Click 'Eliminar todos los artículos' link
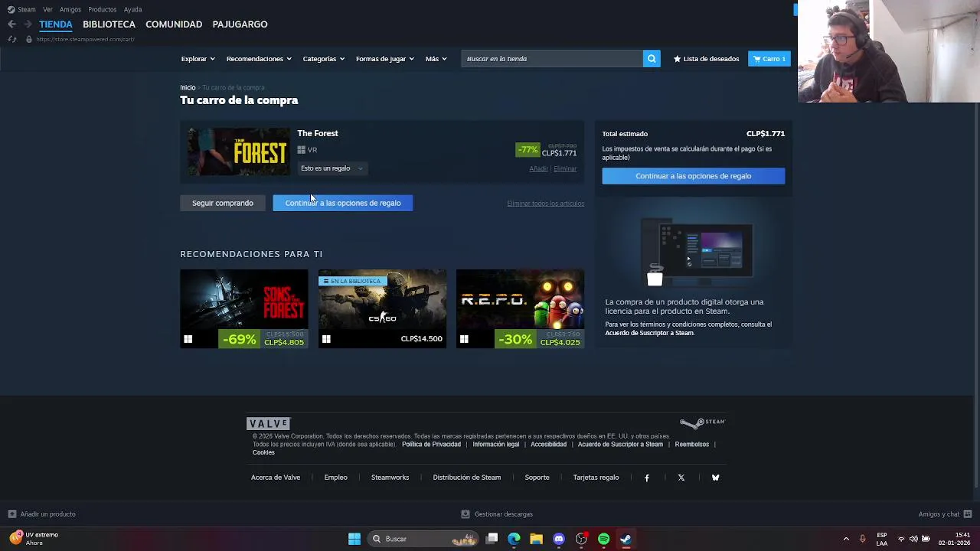980x551 pixels. coord(545,204)
